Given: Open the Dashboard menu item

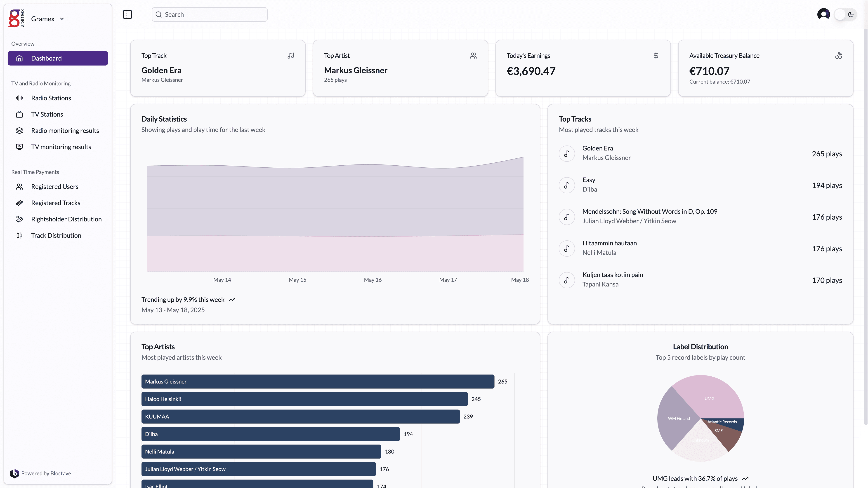Looking at the screenshot, I should [x=58, y=58].
